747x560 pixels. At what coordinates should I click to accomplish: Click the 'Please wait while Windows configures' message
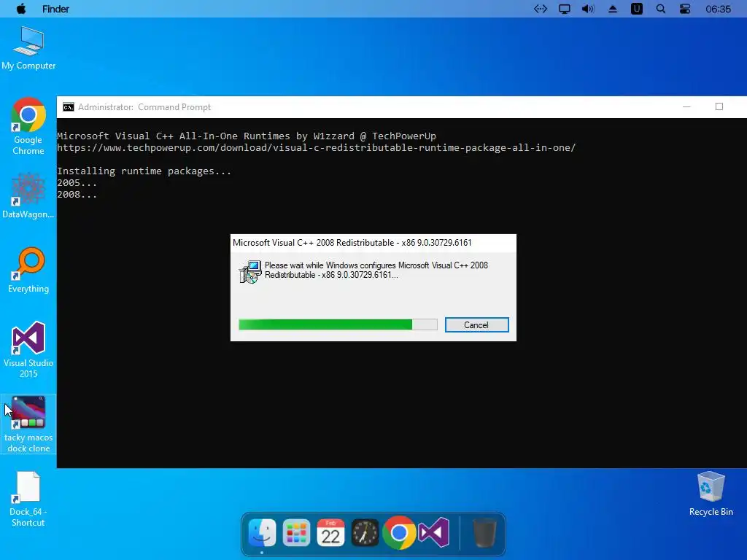[376, 270]
